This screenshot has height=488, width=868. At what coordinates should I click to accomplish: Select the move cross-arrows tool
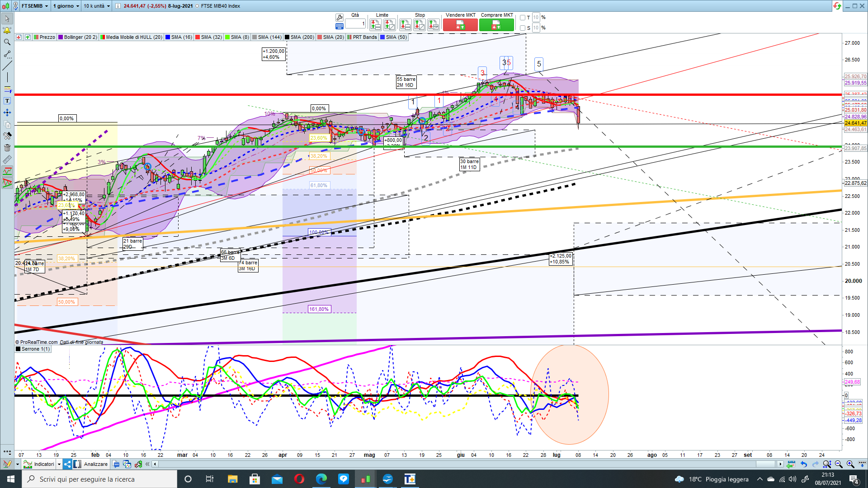(7, 113)
